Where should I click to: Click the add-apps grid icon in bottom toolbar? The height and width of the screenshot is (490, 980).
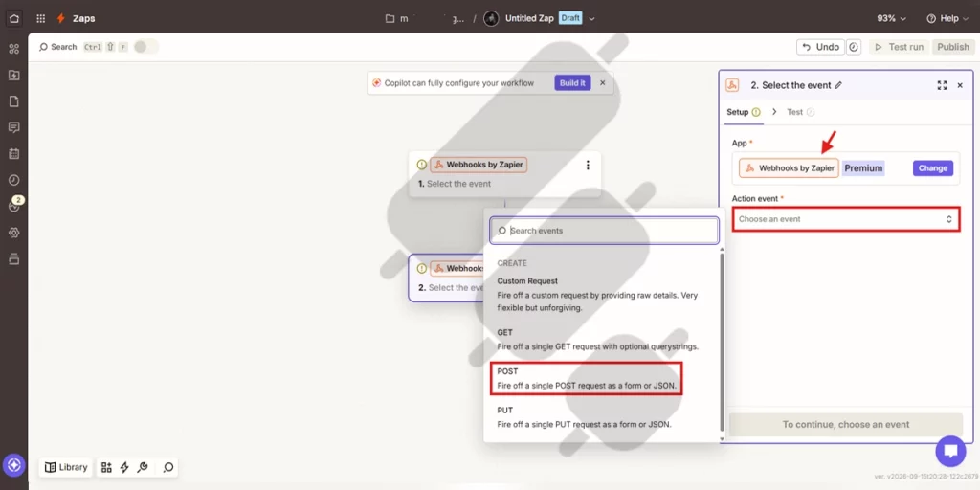pyautogui.click(x=106, y=467)
